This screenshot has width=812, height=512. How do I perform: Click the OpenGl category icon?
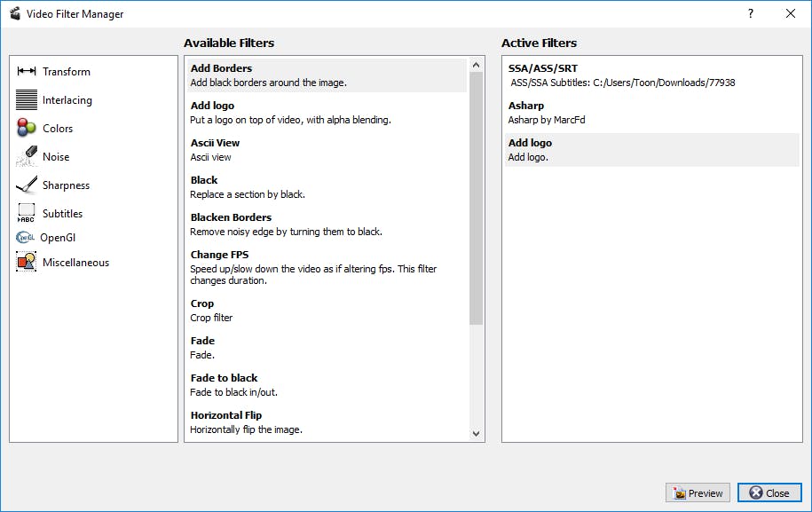[25, 238]
